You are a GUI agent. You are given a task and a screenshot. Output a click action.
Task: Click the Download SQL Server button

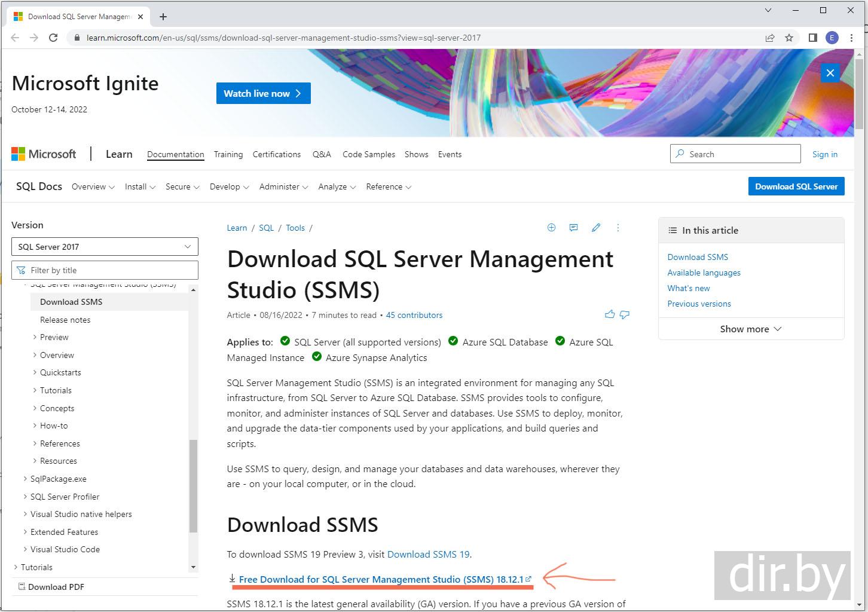796,186
